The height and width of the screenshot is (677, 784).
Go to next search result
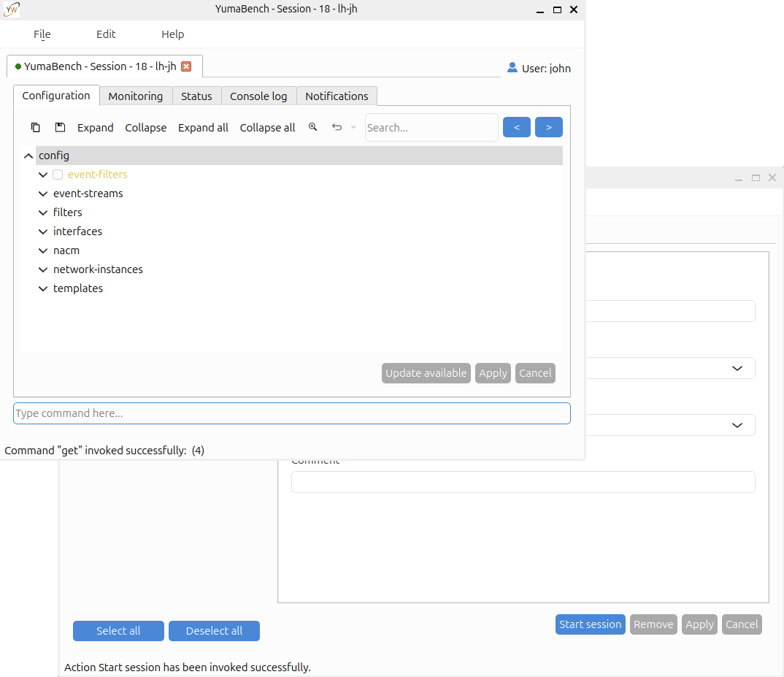(x=548, y=127)
